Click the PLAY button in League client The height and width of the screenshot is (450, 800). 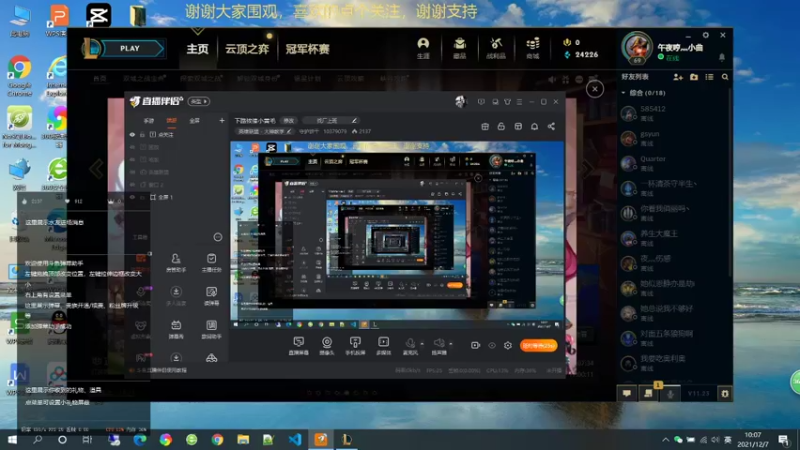tap(130, 48)
